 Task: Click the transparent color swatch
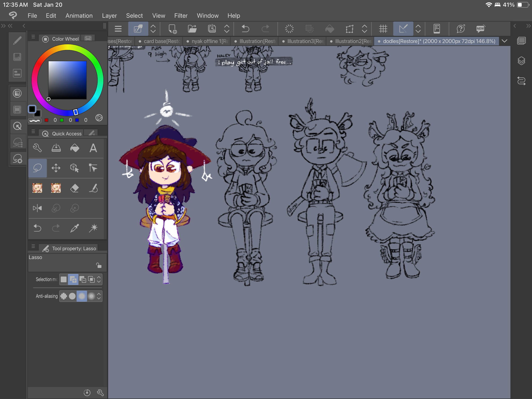(x=35, y=121)
